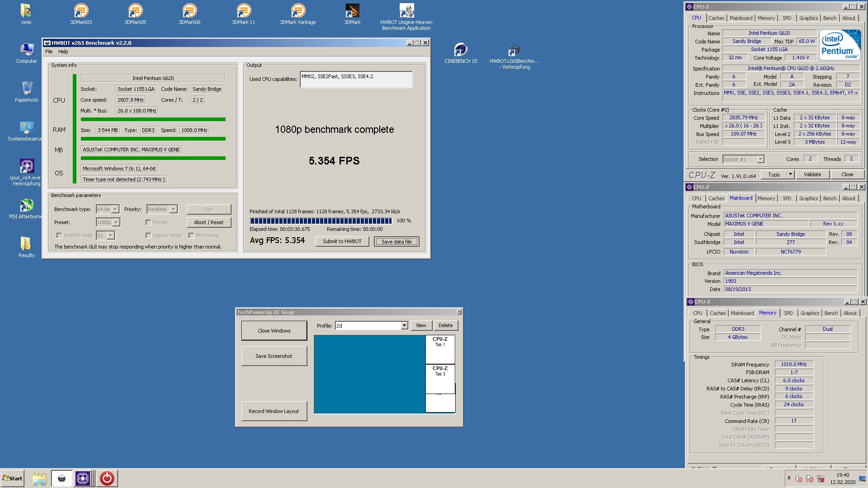Click the Abort / Reset button
The width and height of the screenshot is (868, 488).
coord(208,222)
